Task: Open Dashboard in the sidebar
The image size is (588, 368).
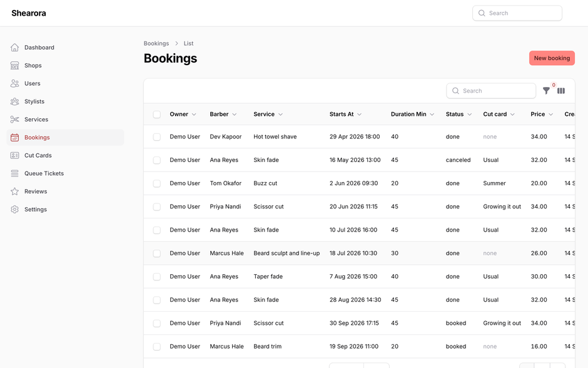Action: point(65,48)
